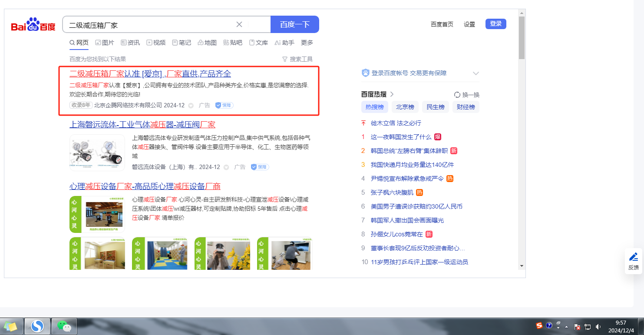Click the volume speaker tray icon
The width and height of the screenshot is (644, 335).
[598, 326]
